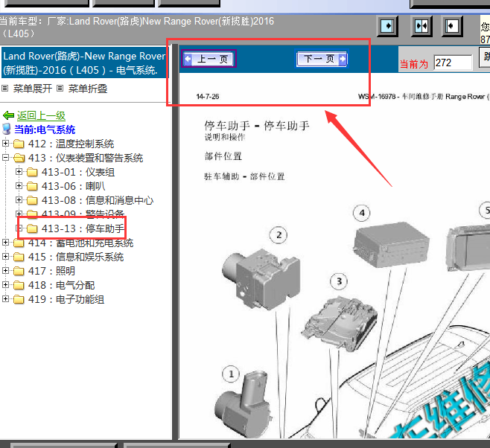
Task: Click the 当前:电气系统 icon
Action: coord(6,129)
